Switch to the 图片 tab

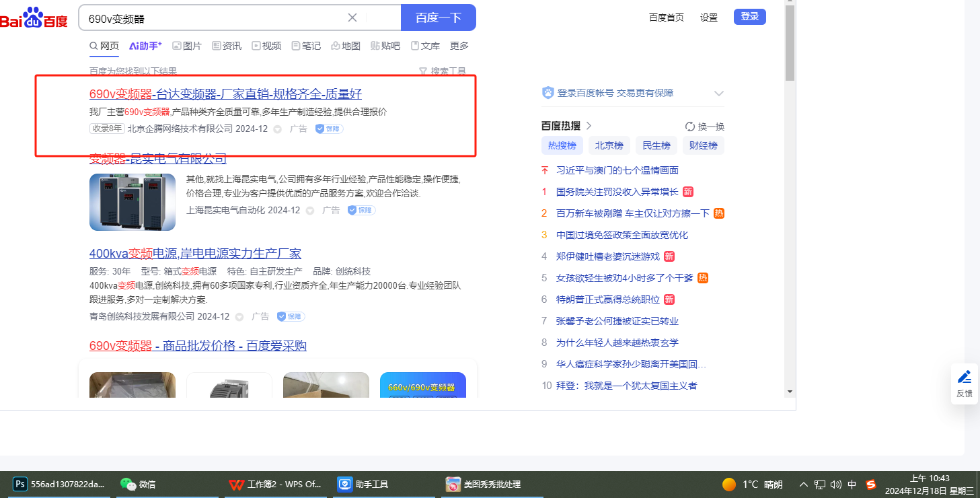[x=187, y=46]
